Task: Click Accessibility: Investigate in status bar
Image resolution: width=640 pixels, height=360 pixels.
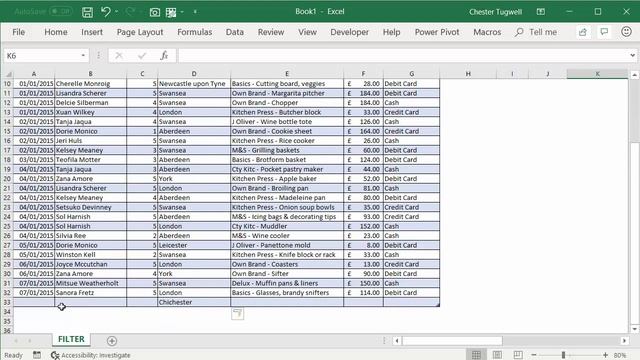Action: coord(91,356)
